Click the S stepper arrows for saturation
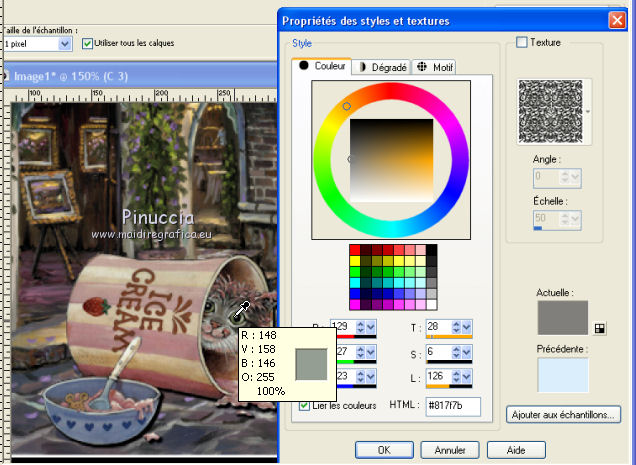The image size is (636, 465). (x=456, y=352)
